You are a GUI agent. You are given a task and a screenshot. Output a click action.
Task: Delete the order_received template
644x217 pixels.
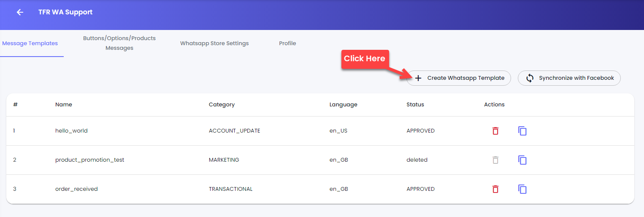(495, 189)
